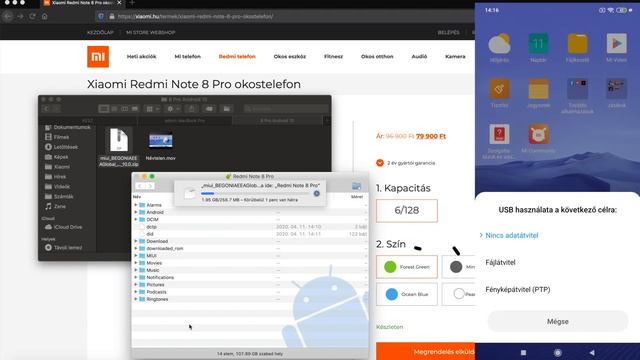
Task: Click the file copy progress bar
Action: coord(256,193)
